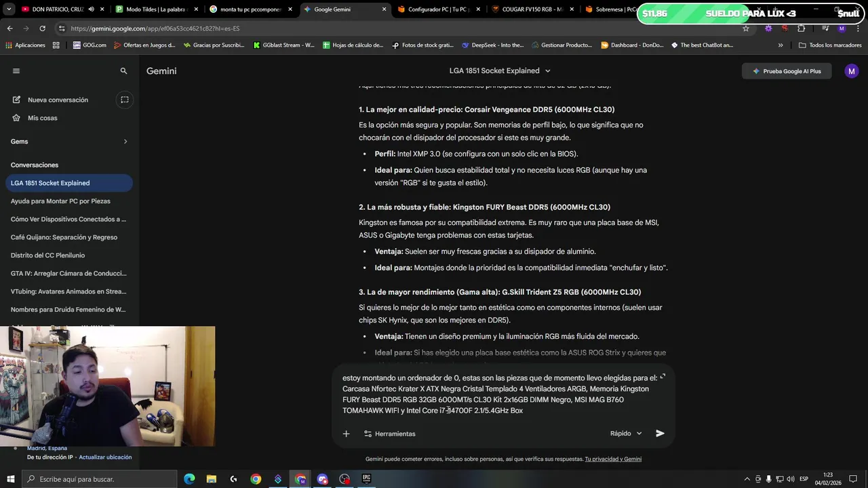The height and width of the screenshot is (488, 868).
Task: Click the Actualizar ubicación link
Action: (x=105, y=457)
